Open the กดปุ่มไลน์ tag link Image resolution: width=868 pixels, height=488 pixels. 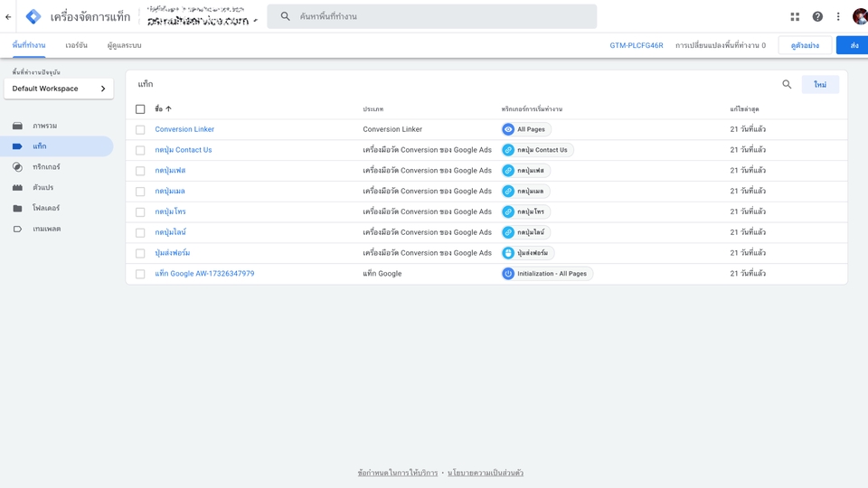click(171, 232)
